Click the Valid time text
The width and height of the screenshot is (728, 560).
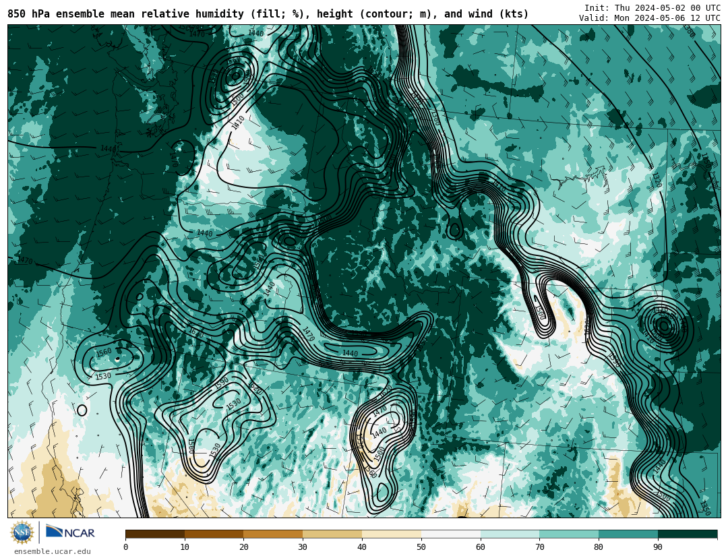point(650,18)
